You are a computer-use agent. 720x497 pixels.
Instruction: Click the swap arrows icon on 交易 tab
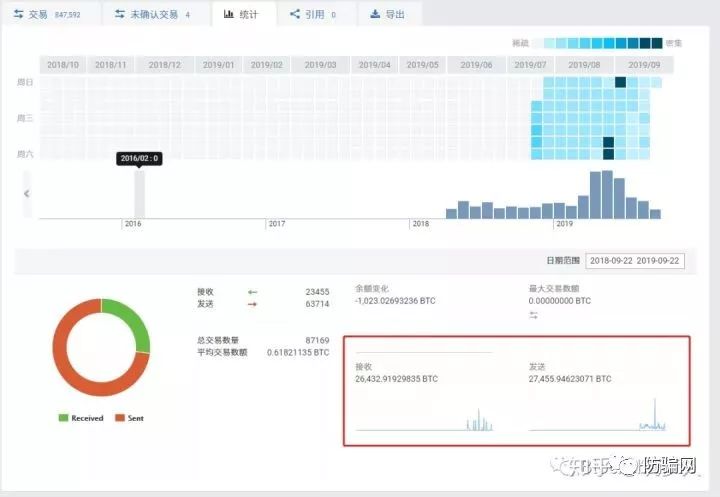click(18, 14)
